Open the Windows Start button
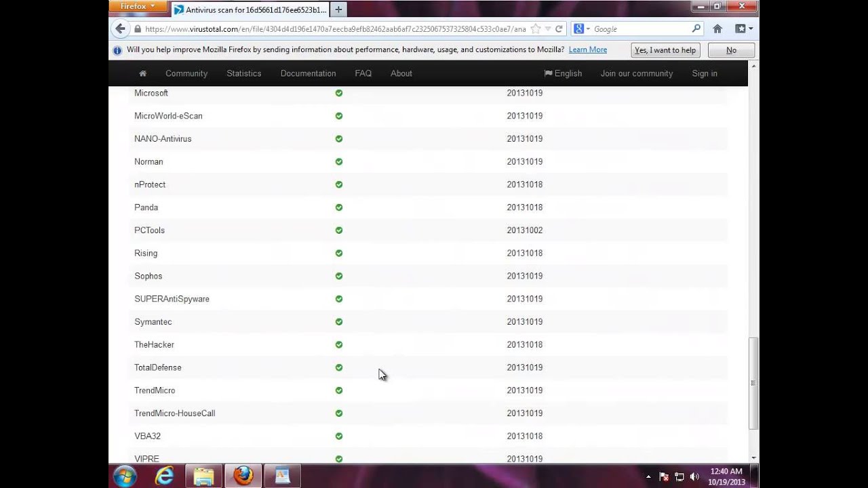Image resolution: width=868 pixels, height=488 pixels. 125,476
